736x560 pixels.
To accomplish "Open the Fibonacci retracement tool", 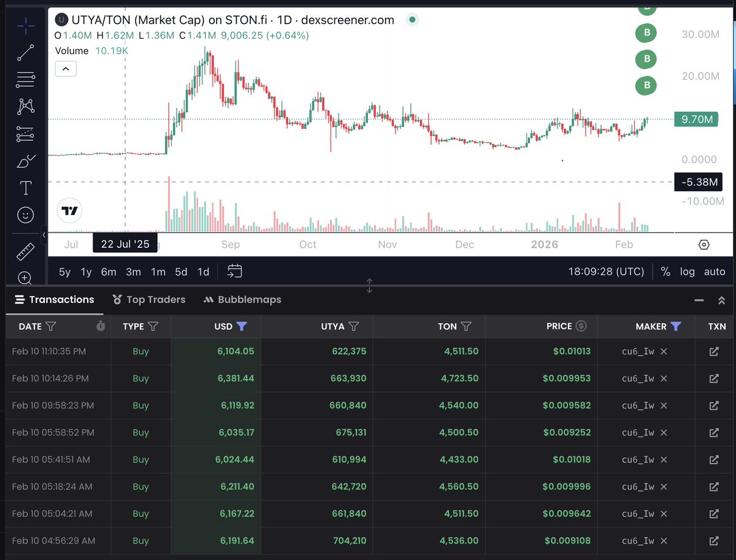I will pyautogui.click(x=25, y=79).
